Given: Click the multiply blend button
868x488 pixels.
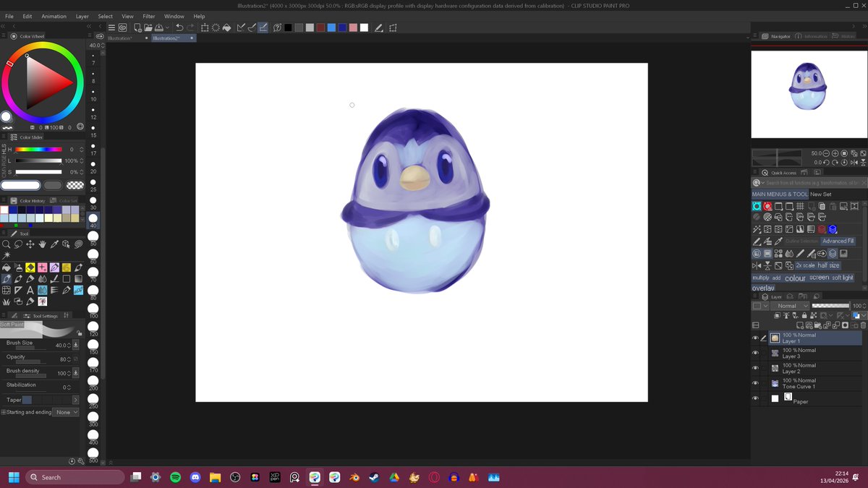Looking at the screenshot, I should click(760, 278).
